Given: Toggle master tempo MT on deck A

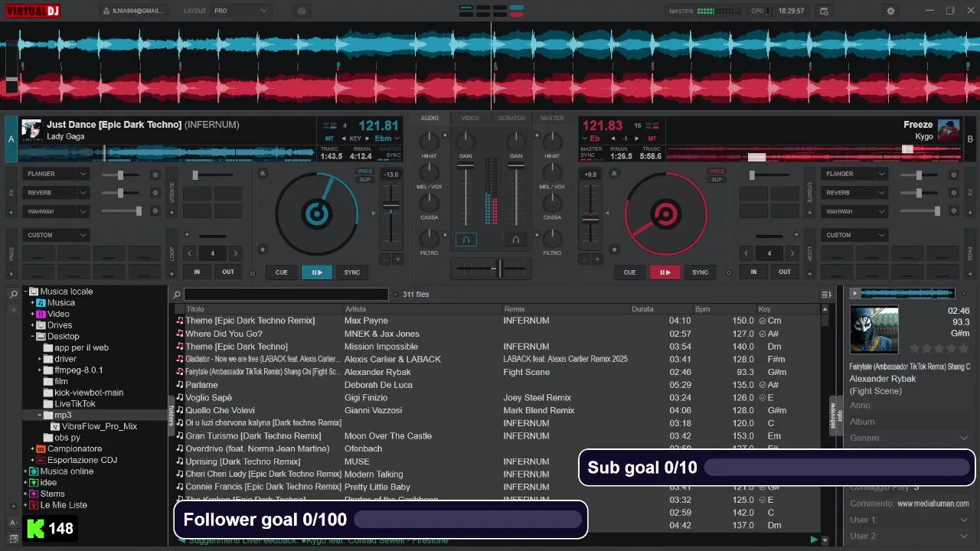Looking at the screenshot, I should tap(329, 139).
